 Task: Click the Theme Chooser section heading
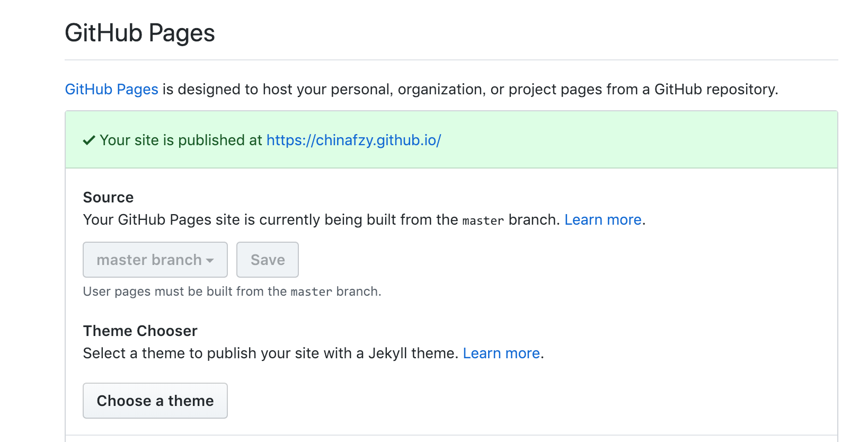[140, 331]
